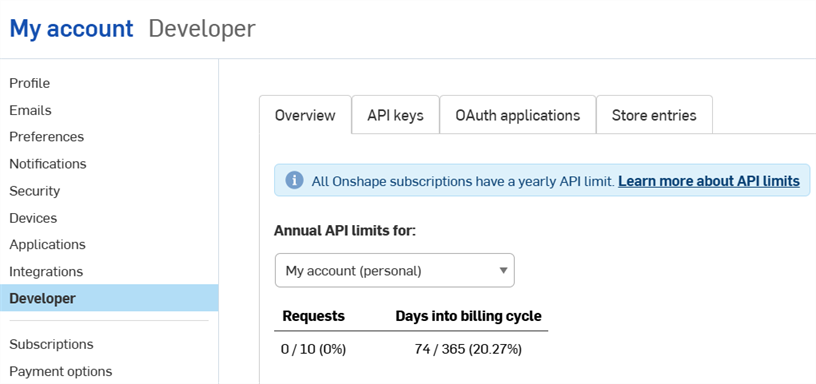Expand the My account (personal) dropdown arrow
The width and height of the screenshot is (816, 384).
(x=503, y=271)
